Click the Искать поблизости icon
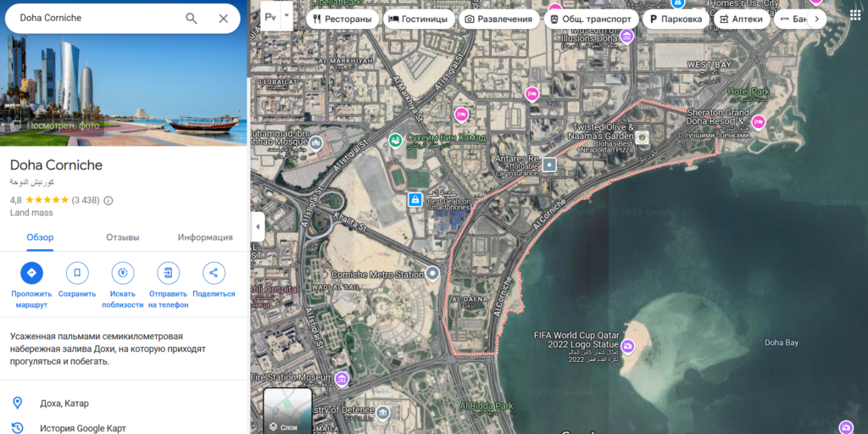868x434 pixels. tap(123, 273)
